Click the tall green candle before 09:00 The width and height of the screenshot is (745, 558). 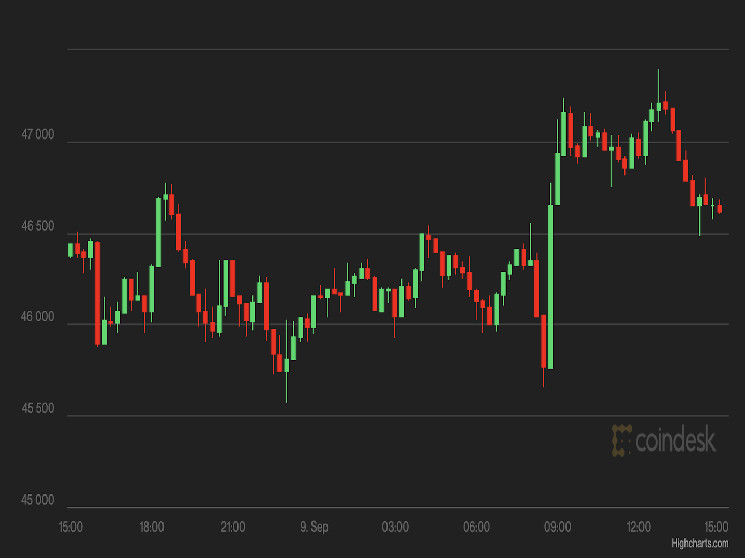point(550,285)
